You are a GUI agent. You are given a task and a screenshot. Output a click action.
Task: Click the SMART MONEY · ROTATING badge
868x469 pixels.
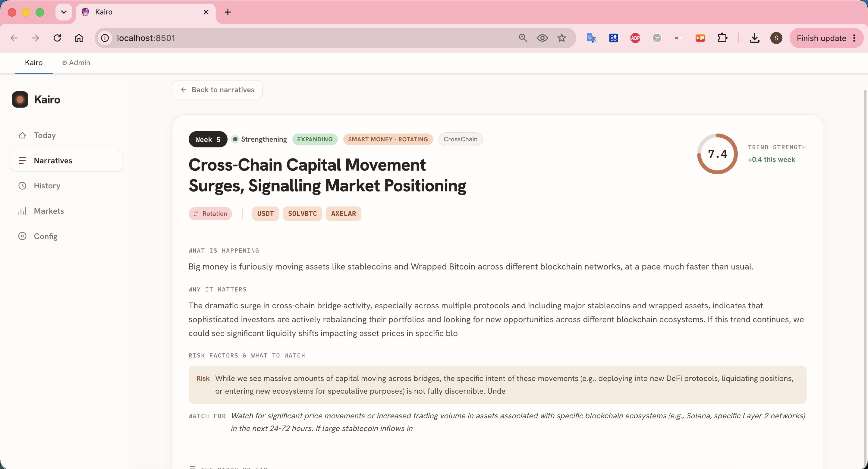point(388,139)
